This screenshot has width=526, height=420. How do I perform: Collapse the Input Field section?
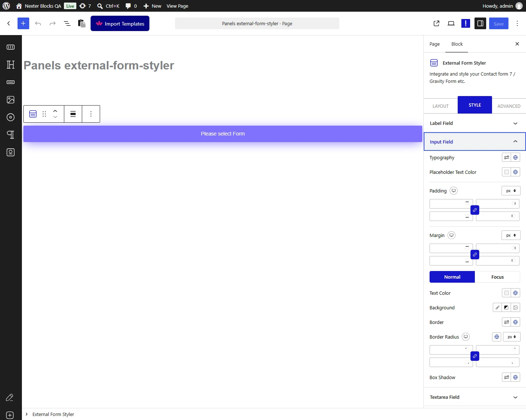(475, 142)
